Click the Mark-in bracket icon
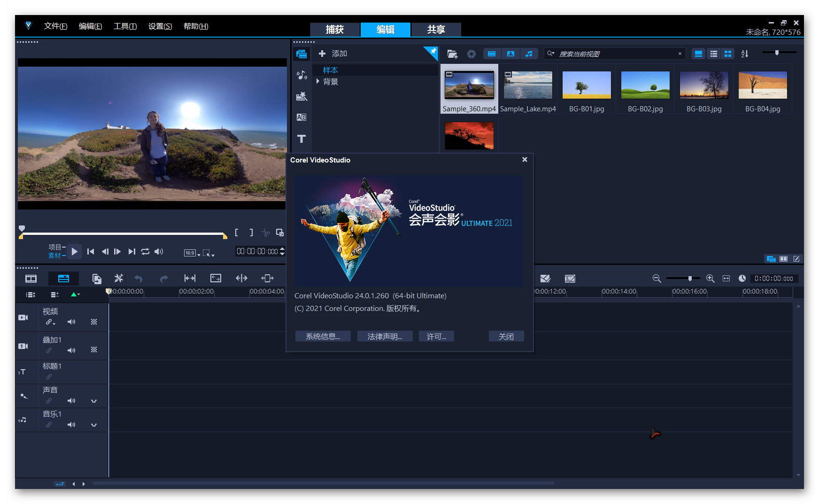 237,233
